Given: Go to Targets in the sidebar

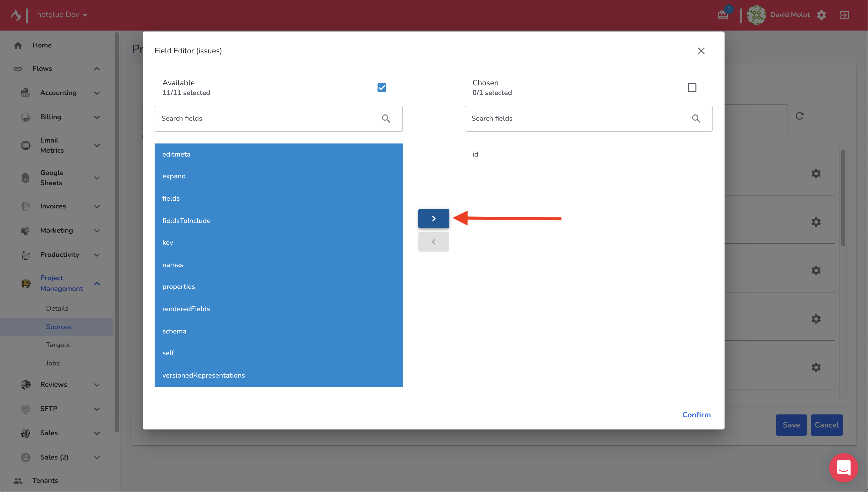Looking at the screenshot, I should [x=58, y=345].
